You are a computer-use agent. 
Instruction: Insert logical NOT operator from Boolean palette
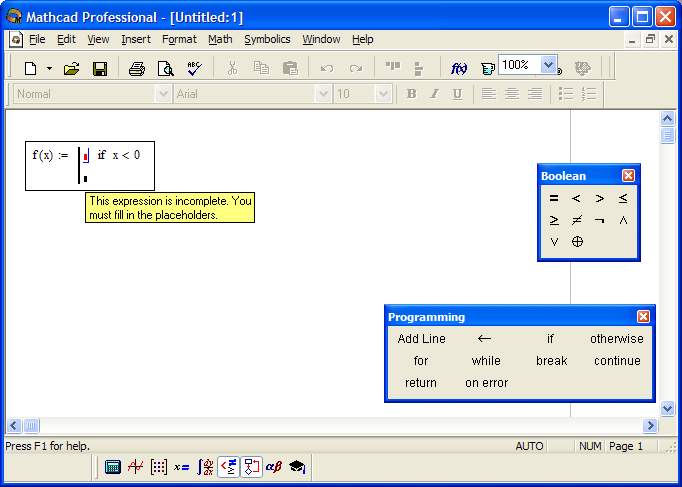[599, 220]
